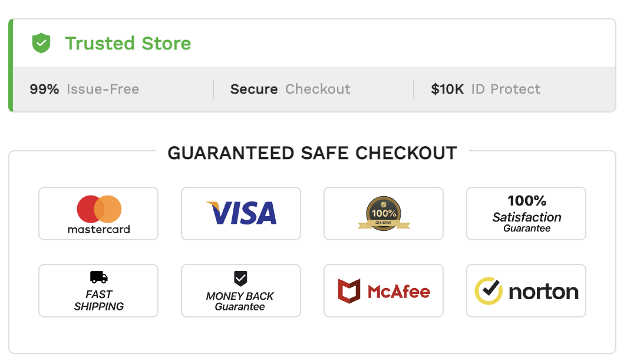Click the Fast Shipping text label
The image size is (627, 364).
click(99, 300)
